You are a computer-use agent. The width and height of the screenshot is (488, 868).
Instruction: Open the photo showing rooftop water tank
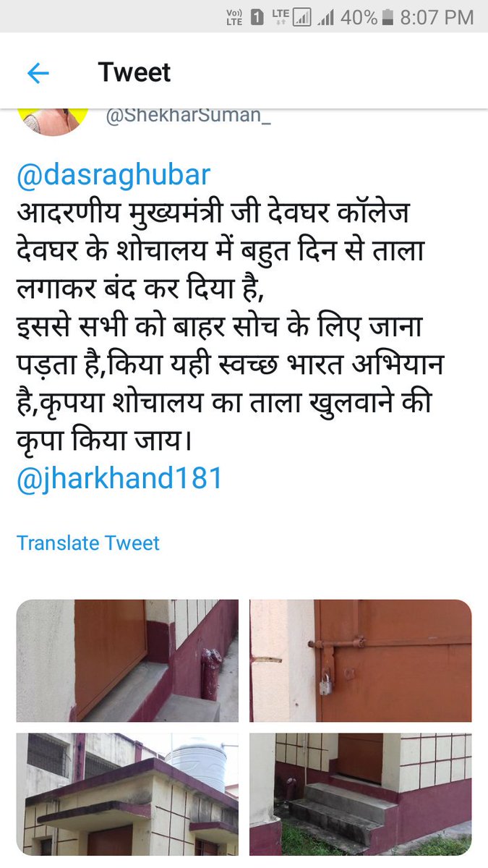click(x=127, y=794)
